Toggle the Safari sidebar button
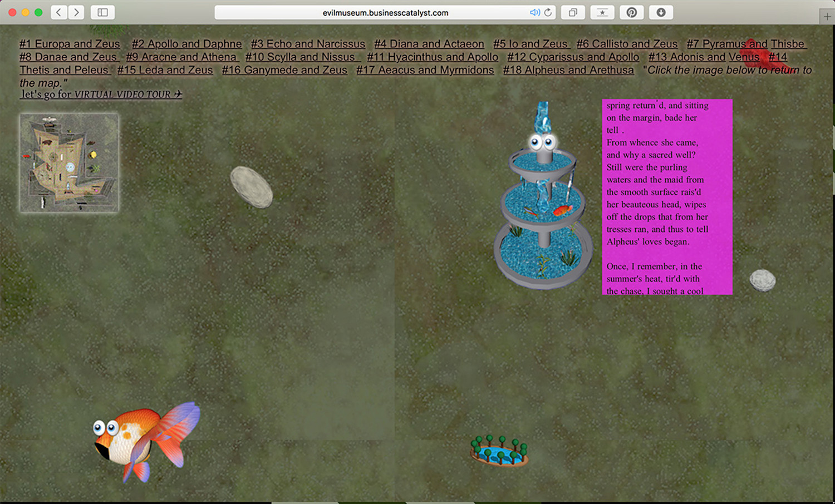The image size is (835, 504). point(102,12)
